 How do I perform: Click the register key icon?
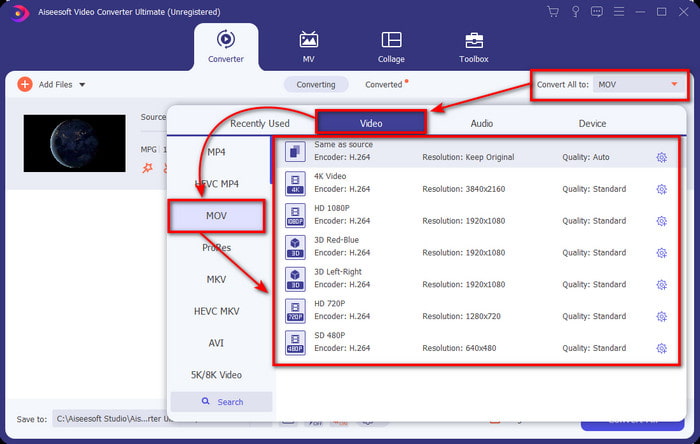[x=575, y=12]
